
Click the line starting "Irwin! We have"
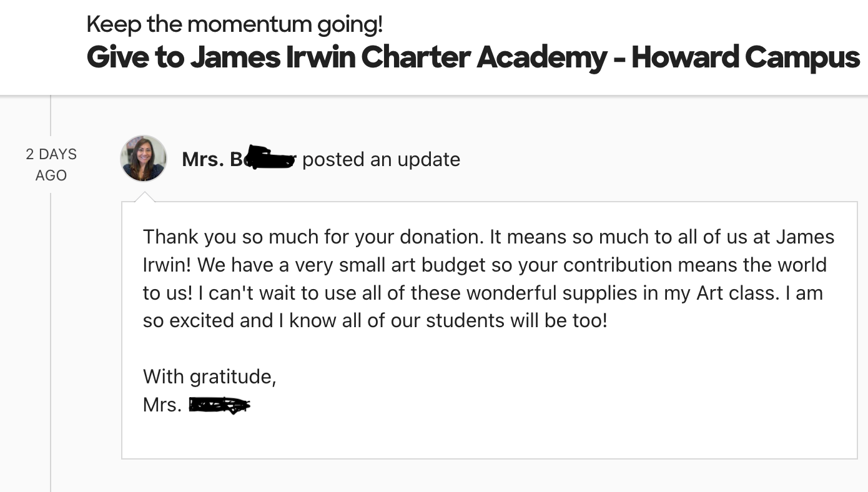coord(484,265)
